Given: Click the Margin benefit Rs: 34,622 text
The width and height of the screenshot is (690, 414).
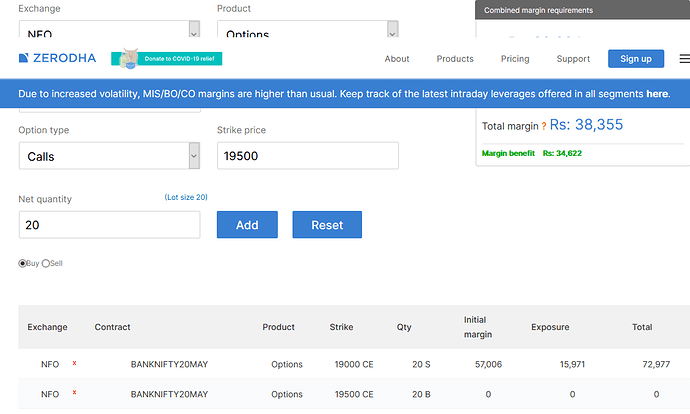Looking at the screenshot, I should (532, 153).
